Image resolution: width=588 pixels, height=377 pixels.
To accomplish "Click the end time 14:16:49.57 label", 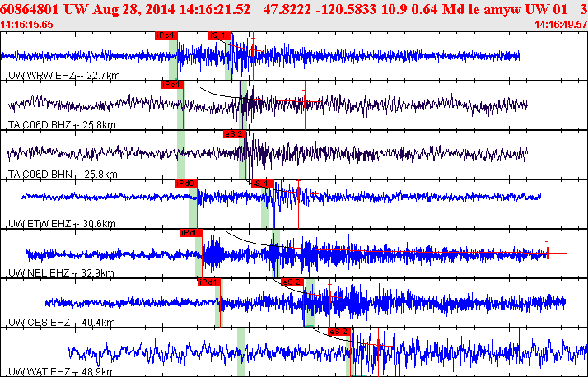I will 561,25.
